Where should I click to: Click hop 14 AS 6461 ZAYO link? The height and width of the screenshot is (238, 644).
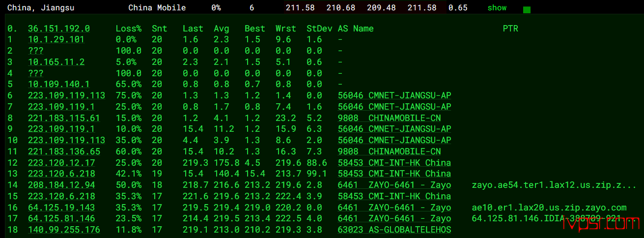point(394,185)
